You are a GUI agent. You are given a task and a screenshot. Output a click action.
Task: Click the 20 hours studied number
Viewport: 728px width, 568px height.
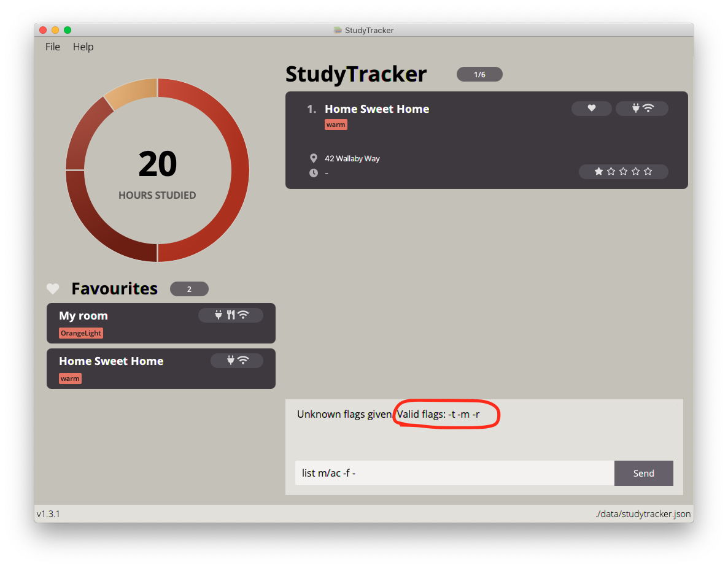click(157, 164)
